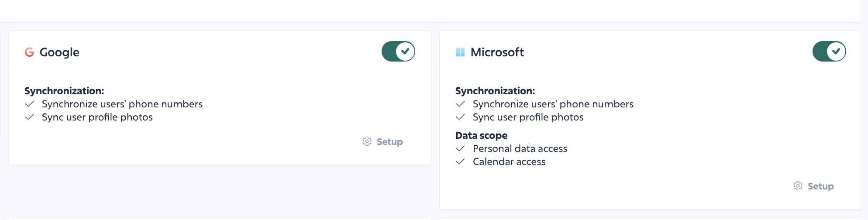Viewport: 868px width, 220px height.
Task: Disable the Google integration toggle
Action: coord(398,52)
